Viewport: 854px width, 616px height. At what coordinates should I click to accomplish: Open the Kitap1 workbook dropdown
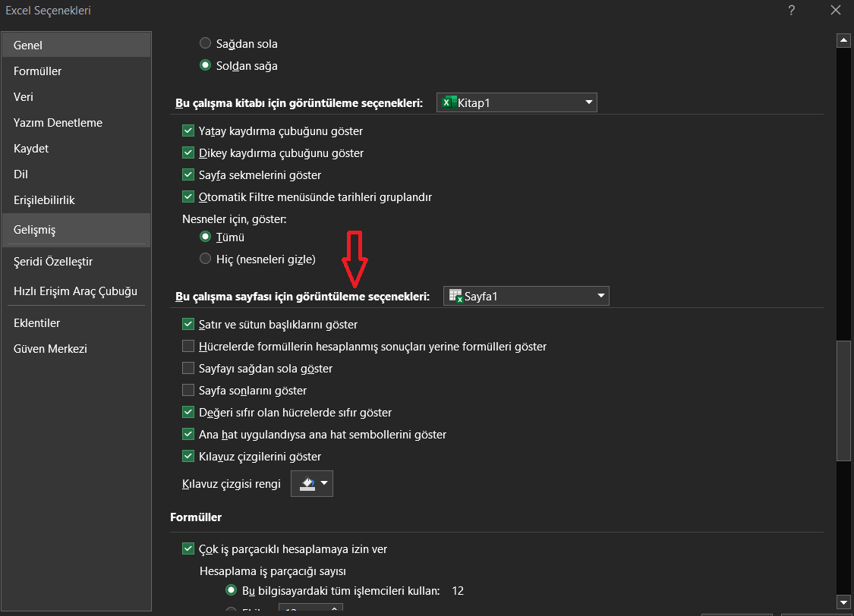coord(588,102)
